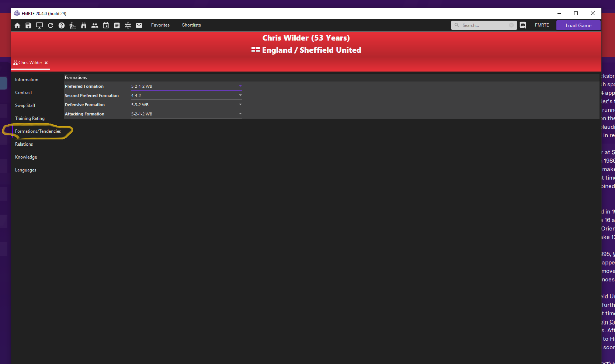The height and width of the screenshot is (364, 615).
Task: Click the Refresh arrow icon
Action: tap(51, 25)
